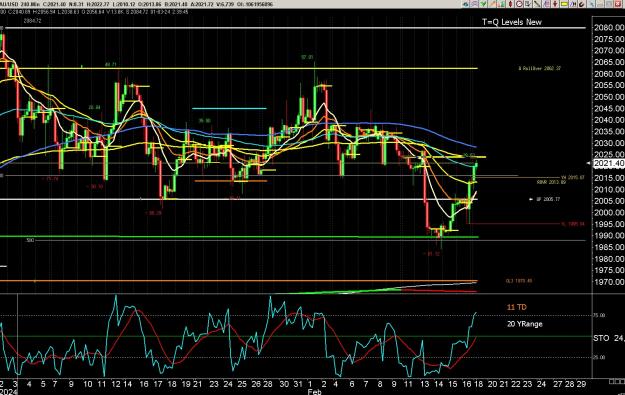Click the 2000.00 price scale label
625x395 pixels.
click(609, 212)
